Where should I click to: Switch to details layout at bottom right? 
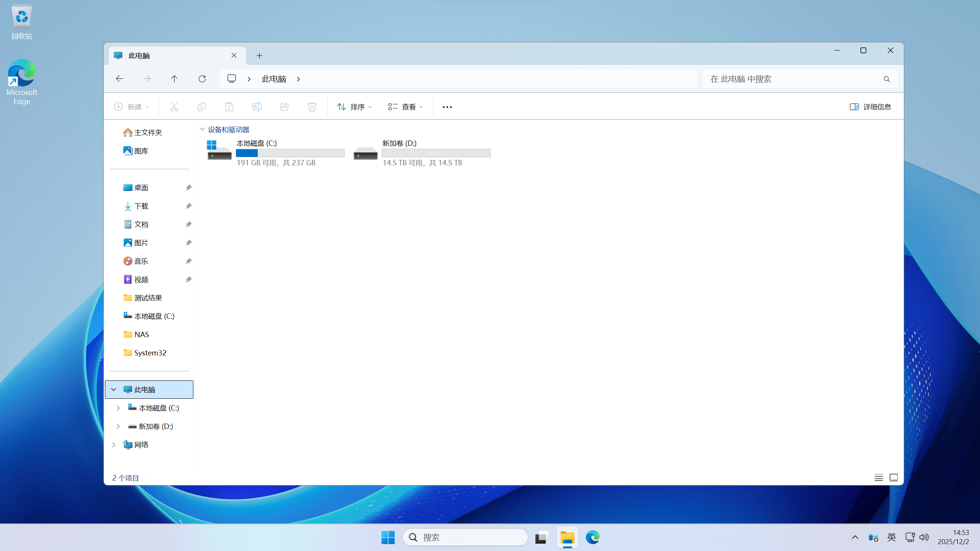point(879,478)
